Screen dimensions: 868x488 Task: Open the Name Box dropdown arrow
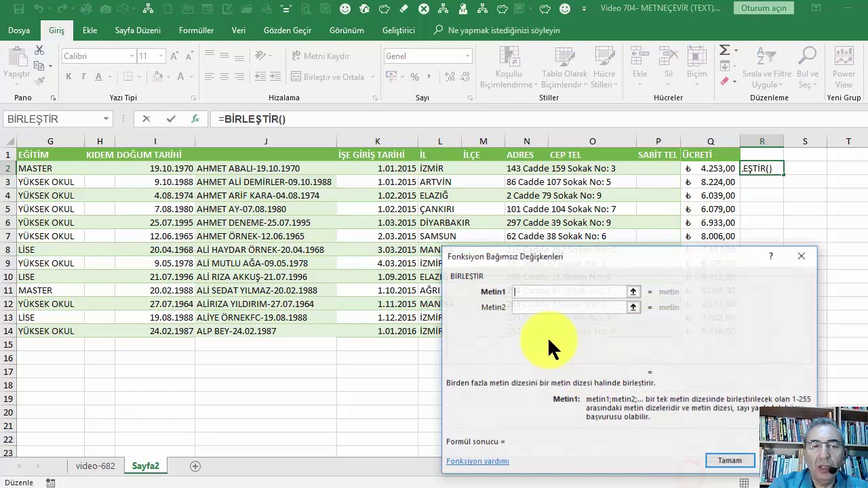pos(106,119)
